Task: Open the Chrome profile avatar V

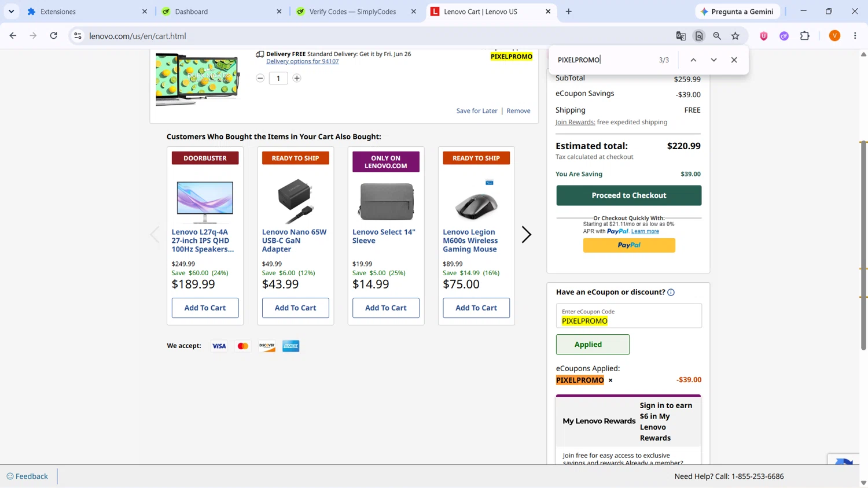Action: pos(834,36)
